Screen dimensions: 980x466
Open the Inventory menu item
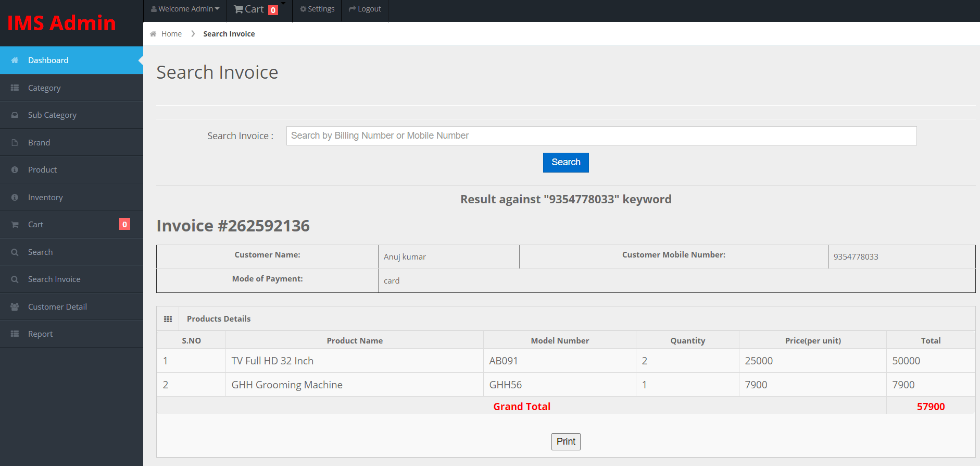pos(71,197)
